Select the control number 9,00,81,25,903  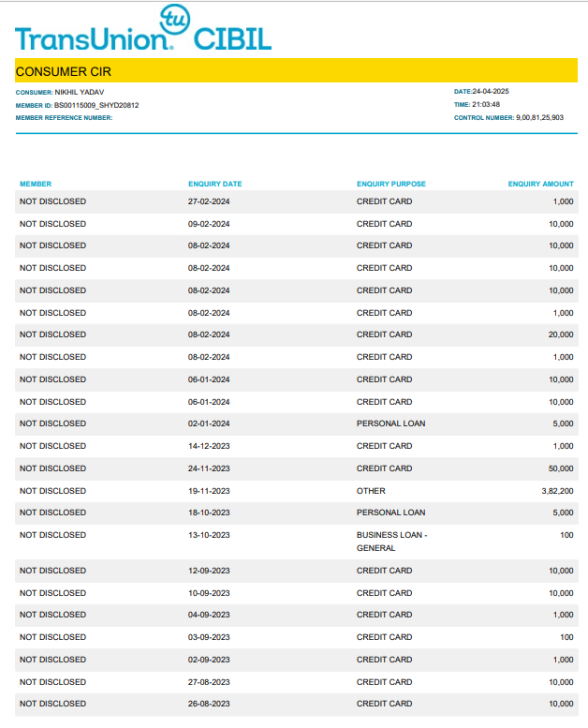point(539,117)
